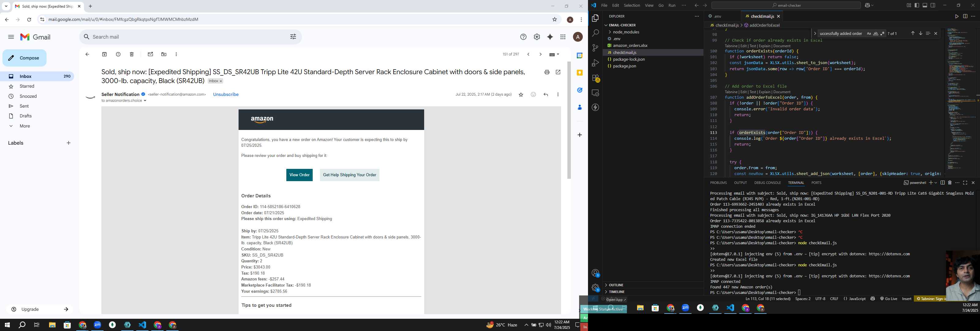Add an emoji reaction to the email
This screenshot has height=331, width=980.
coord(533,94)
